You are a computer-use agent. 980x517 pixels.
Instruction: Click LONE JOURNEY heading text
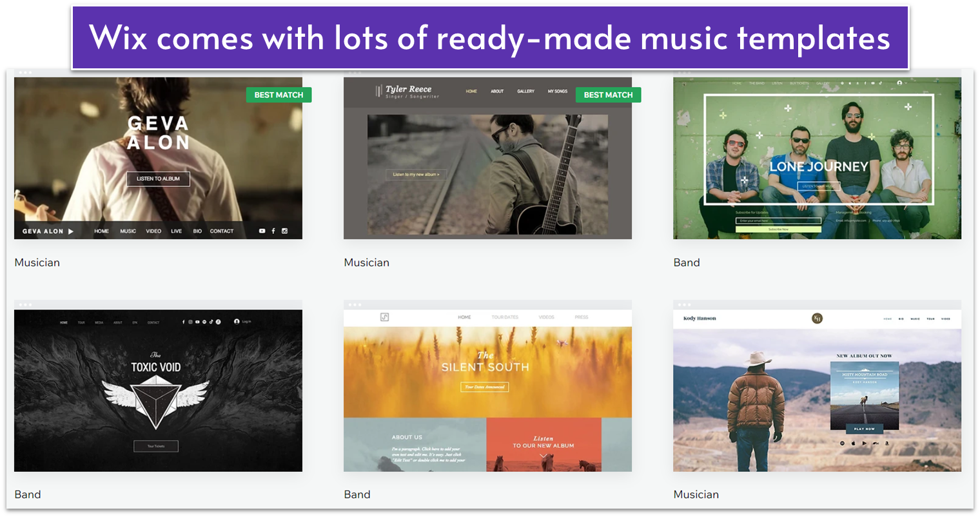pos(819,166)
